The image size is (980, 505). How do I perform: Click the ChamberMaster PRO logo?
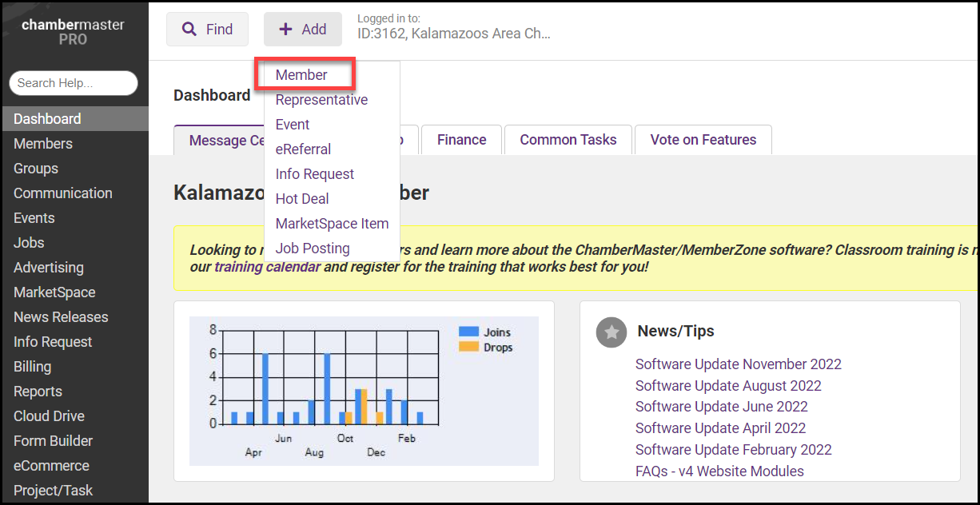pos(73,32)
